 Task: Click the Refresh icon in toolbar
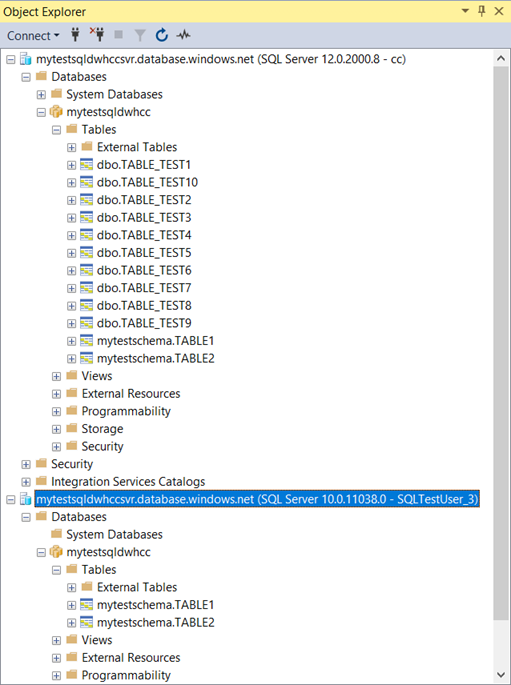pos(162,35)
